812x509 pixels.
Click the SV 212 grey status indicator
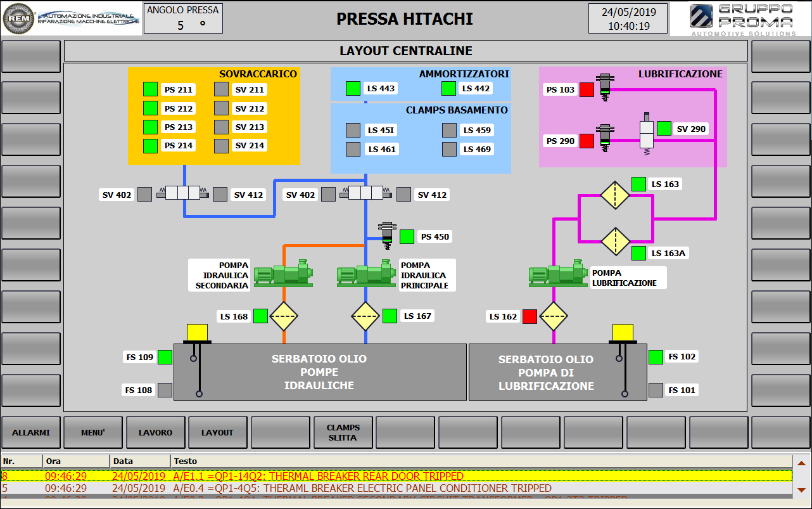tap(221, 108)
